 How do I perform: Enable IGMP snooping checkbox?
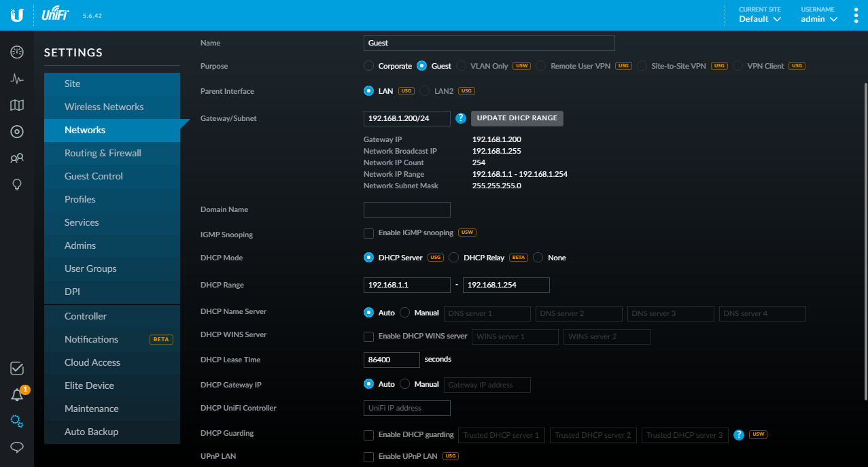point(368,233)
